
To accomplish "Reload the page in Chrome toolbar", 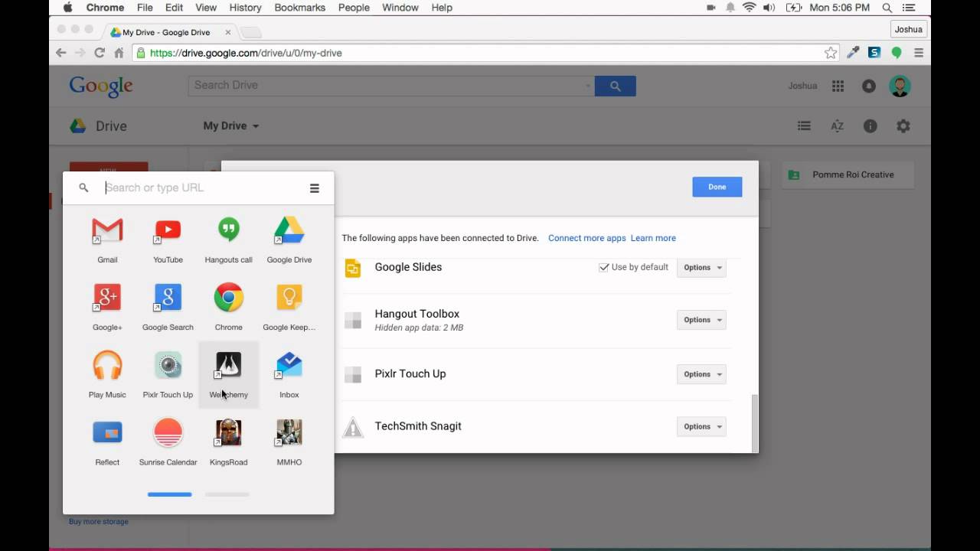I will (x=100, y=53).
